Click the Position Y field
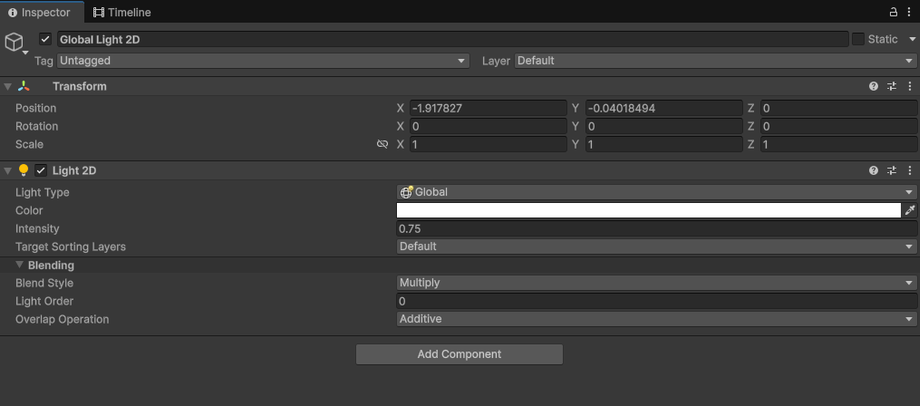Viewport: 920px width, 406px height. (664, 108)
